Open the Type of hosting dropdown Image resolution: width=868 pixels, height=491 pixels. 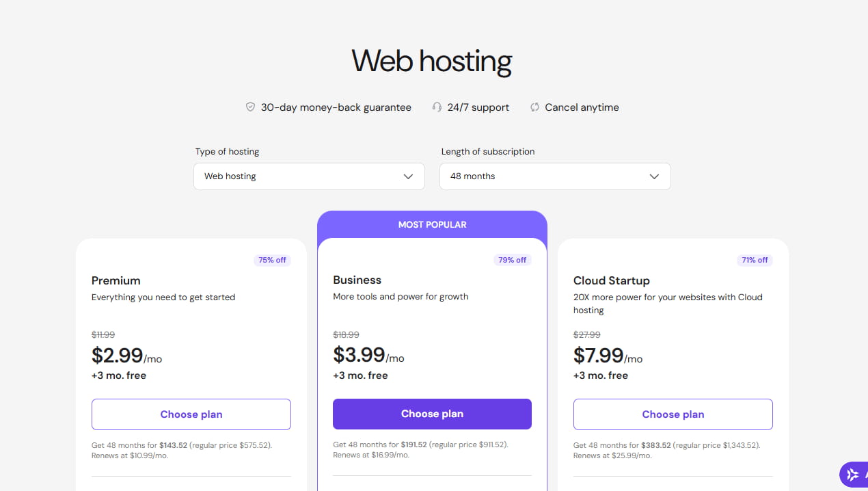309,176
